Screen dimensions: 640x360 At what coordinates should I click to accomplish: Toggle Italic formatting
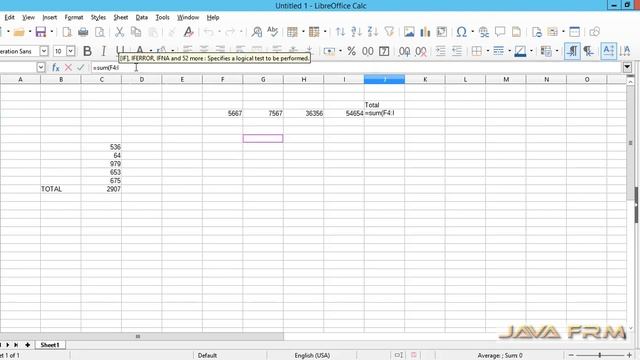point(104,51)
